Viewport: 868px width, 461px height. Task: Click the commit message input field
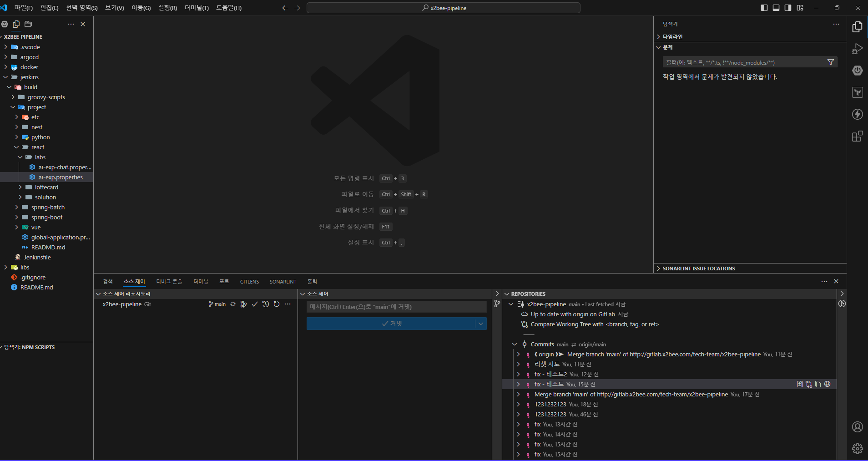397,307
